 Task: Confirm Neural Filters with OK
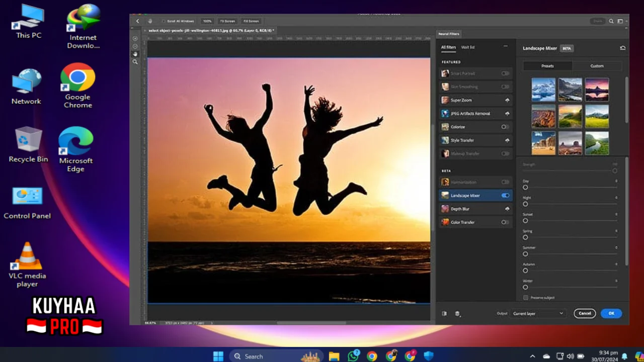pos(611,313)
